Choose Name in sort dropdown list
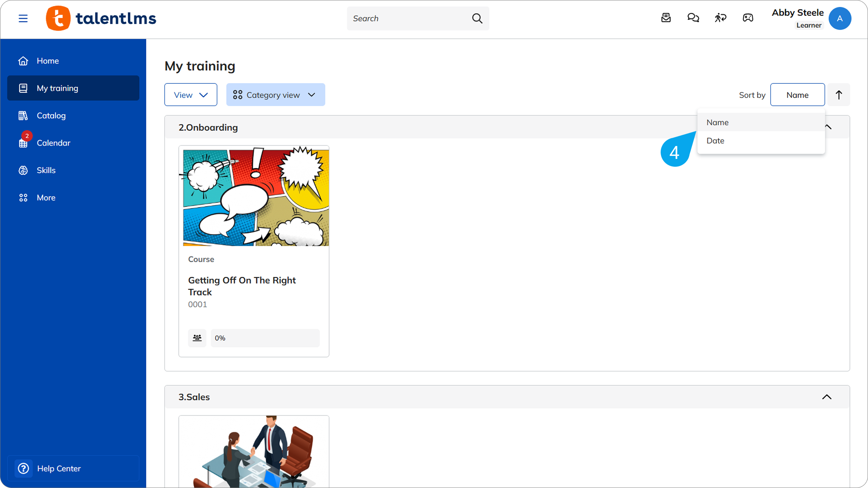Viewport: 868px width, 488px height. point(717,122)
